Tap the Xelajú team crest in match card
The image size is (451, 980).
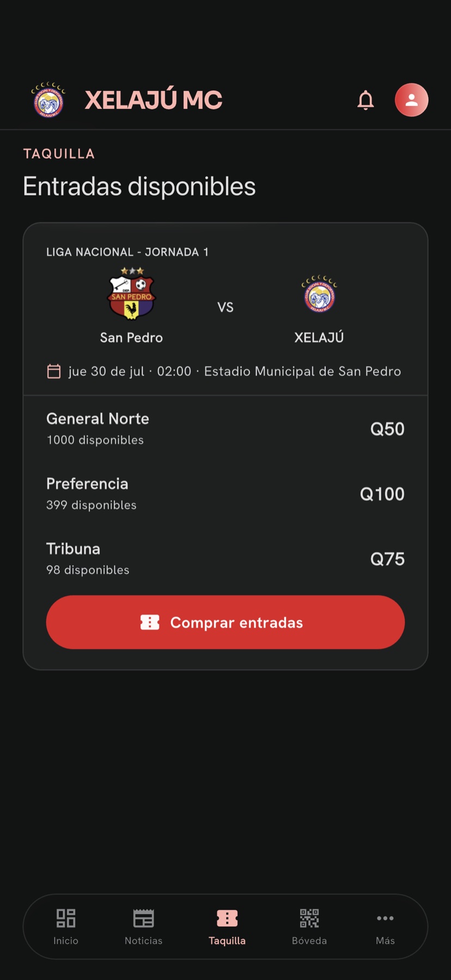pyautogui.click(x=319, y=294)
